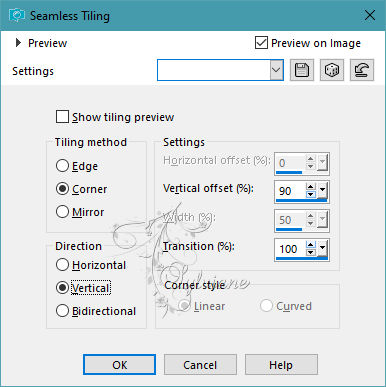Select the Mirror tiling method
The image size is (386, 387).
(62, 212)
